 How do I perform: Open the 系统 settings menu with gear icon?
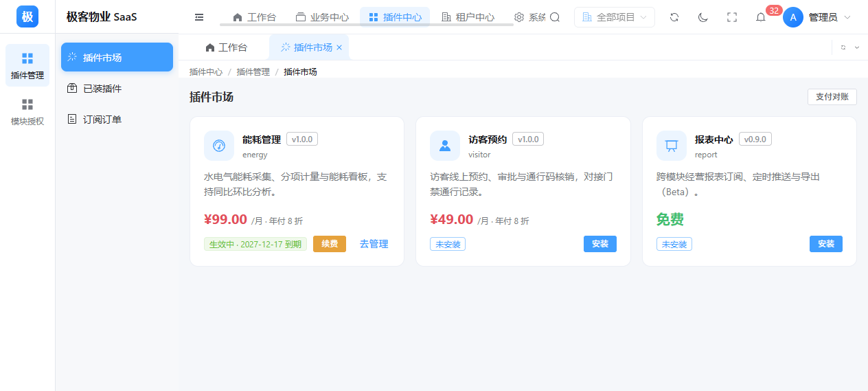click(x=529, y=17)
